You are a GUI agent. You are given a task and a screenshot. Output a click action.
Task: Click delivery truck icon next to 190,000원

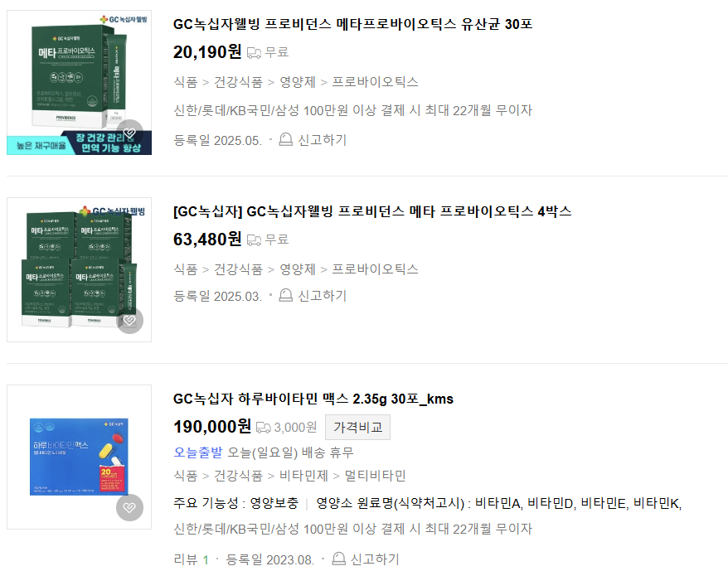(263, 427)
